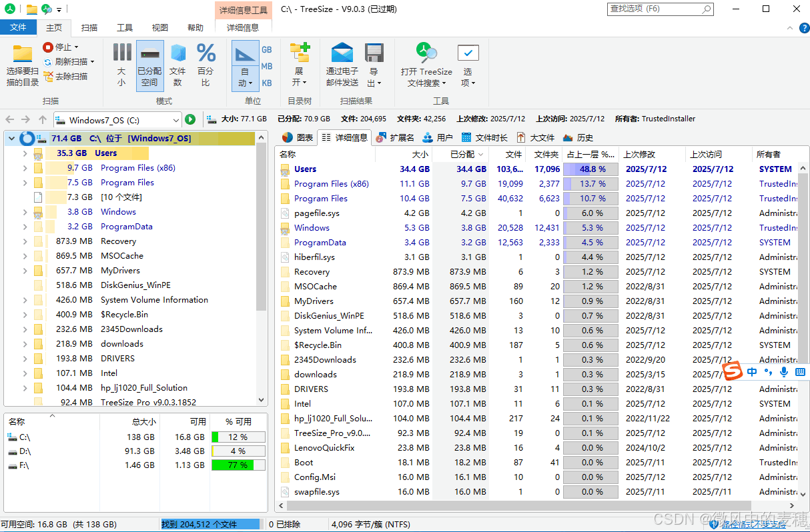The height and width of the screenshot is (532, 810).
Task: Click Users 48.8 % percentage bar
Action: coord(590,169)
